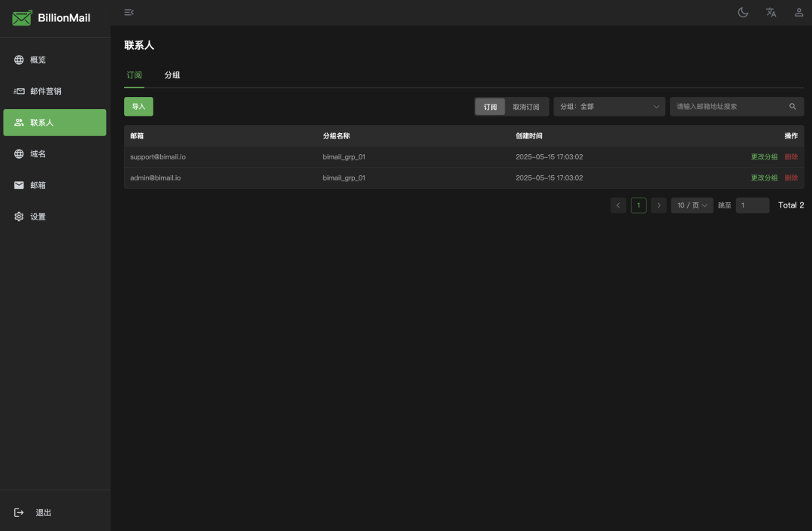Screen dimensions: 812x531
Task: Click 删除 for admin@bimail.io
Action: (x=791, y=178)
